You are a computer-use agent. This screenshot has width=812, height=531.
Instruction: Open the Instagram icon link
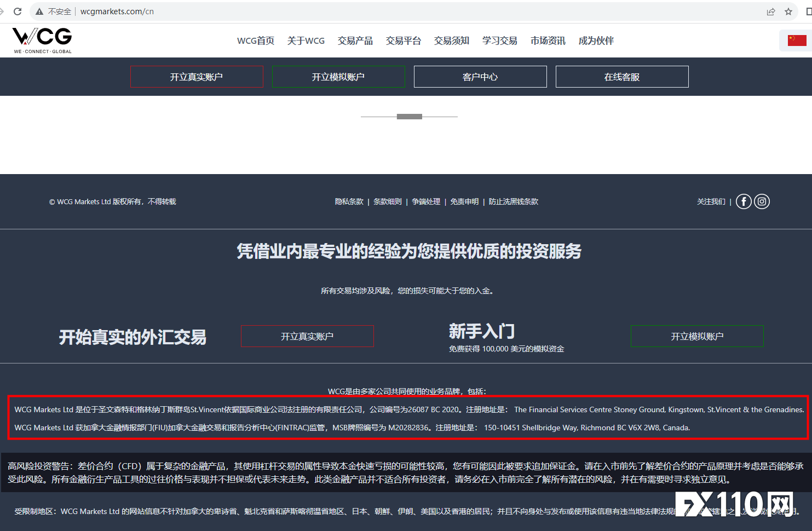coord(762,201)
